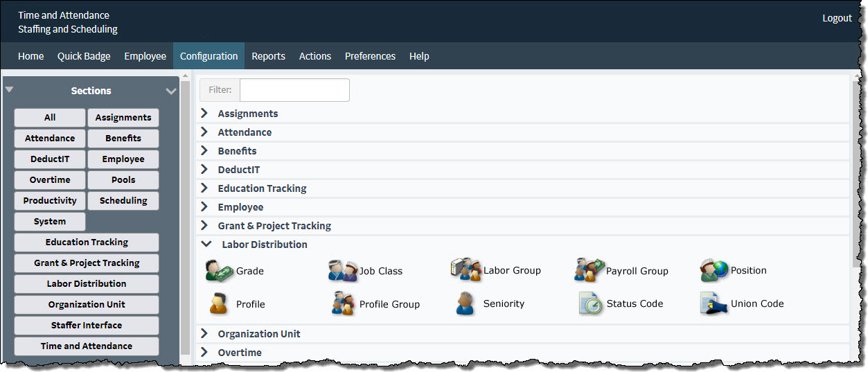
Task: Open the Reports menu
Action: pos(268,56)
